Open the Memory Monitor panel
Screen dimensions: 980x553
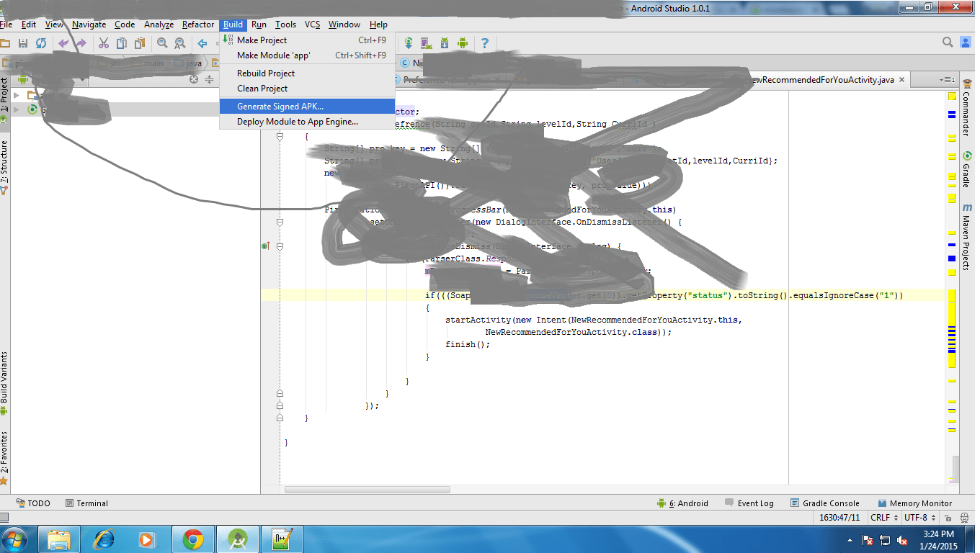click(x=915, y=503)
